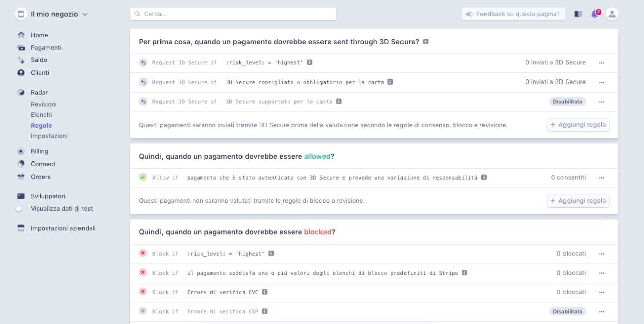Click Disabilitata badge on CAP verification rule
The width and height of the screenshot is (644, 324).
click(568, 311)
